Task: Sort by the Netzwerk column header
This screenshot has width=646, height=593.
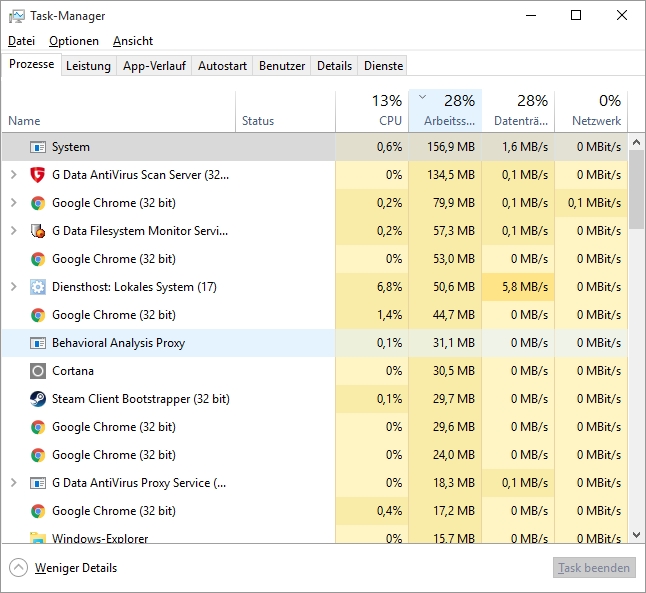Action: (591, 111)
